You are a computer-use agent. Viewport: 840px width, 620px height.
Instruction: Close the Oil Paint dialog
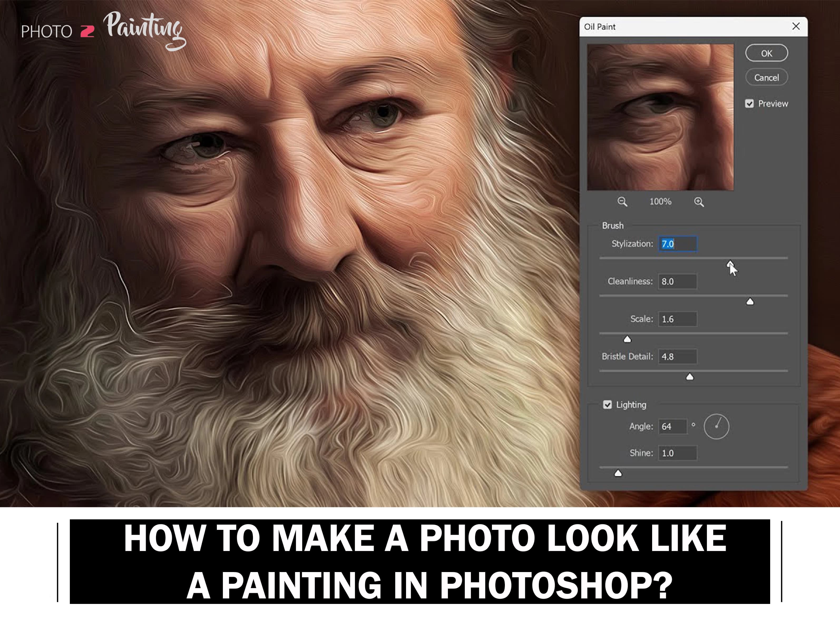796,26
